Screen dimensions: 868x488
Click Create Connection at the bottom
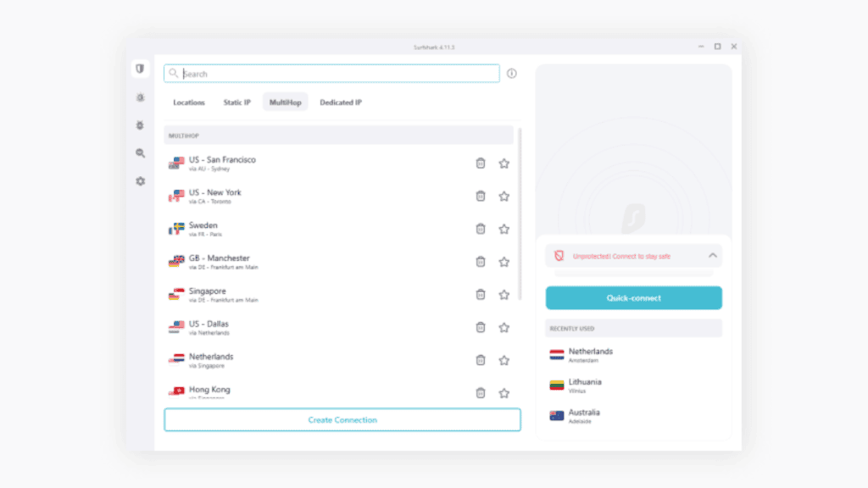342,419
